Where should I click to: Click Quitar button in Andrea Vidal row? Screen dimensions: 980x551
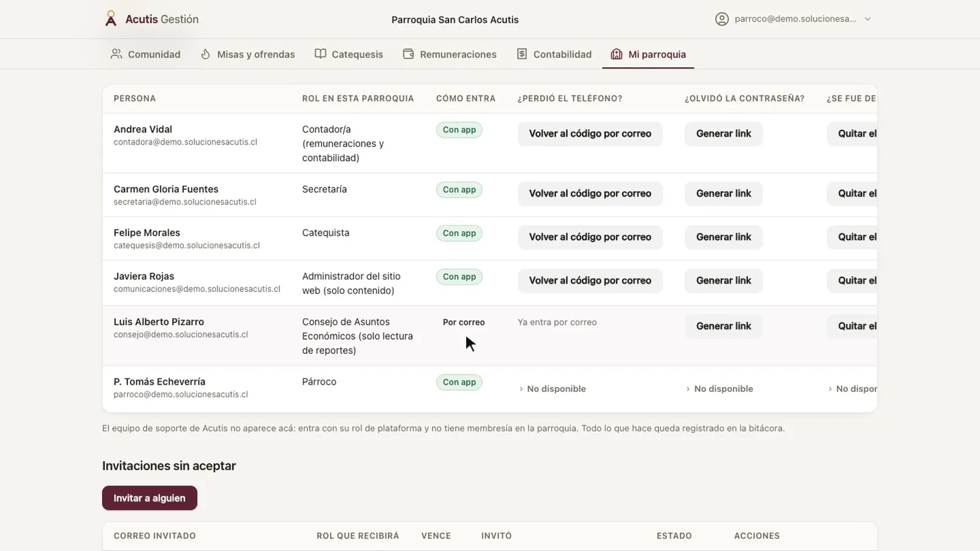point(852,133)
